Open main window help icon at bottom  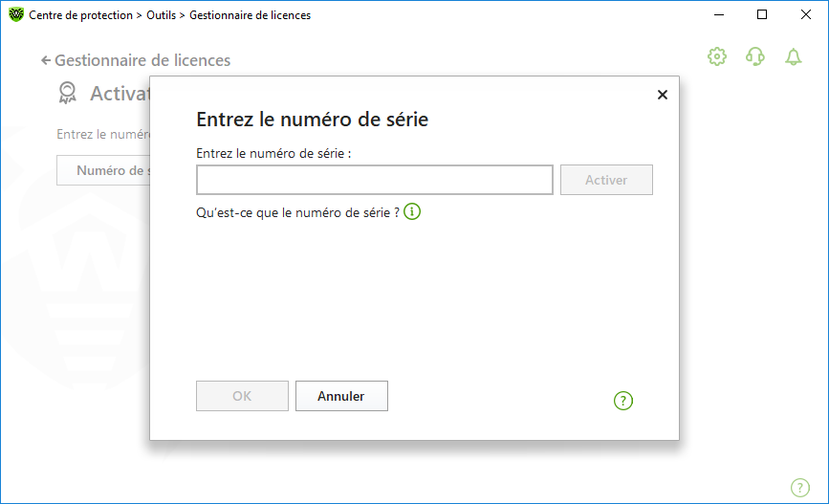pyautogui.click(x=800, y=487)
